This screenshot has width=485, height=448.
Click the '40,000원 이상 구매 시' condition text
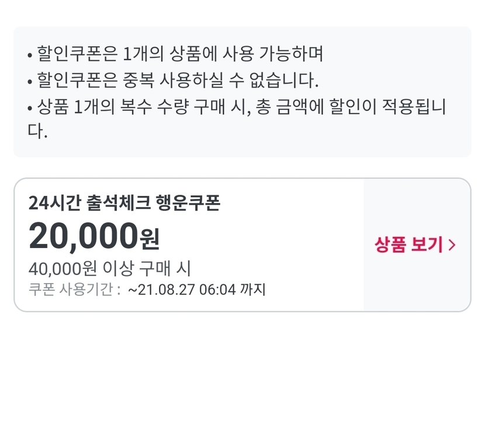tap(110, 268)
